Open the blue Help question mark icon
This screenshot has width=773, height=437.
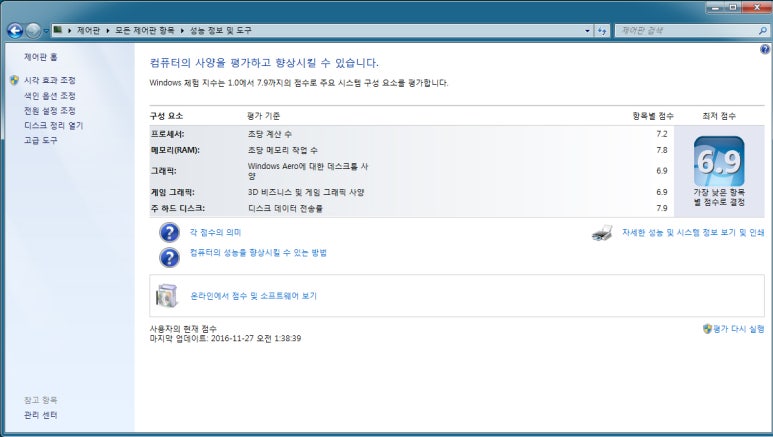[x=765, y=49]
